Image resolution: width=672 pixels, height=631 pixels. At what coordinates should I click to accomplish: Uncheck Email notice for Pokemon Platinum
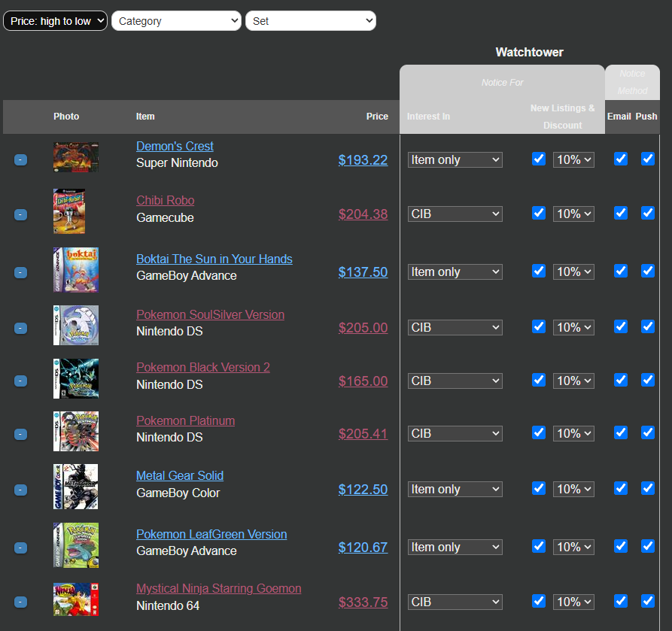click(x=621, y=432)
